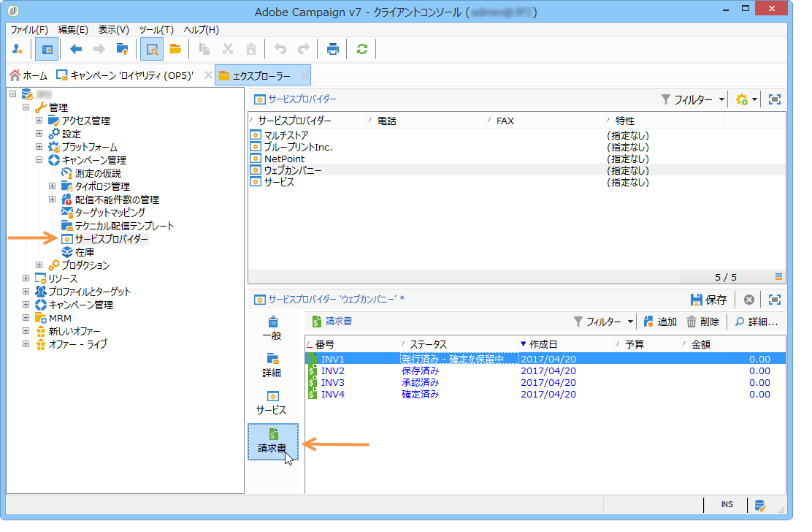
Task: Expand the MRM tree node
Action: point(26,318)
